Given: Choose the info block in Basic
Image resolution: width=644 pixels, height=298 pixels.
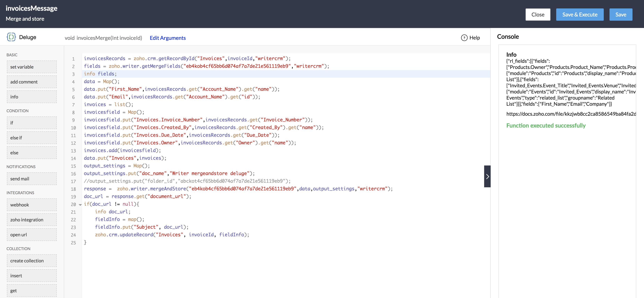Looking at the screenshot, I should point(32,97).
